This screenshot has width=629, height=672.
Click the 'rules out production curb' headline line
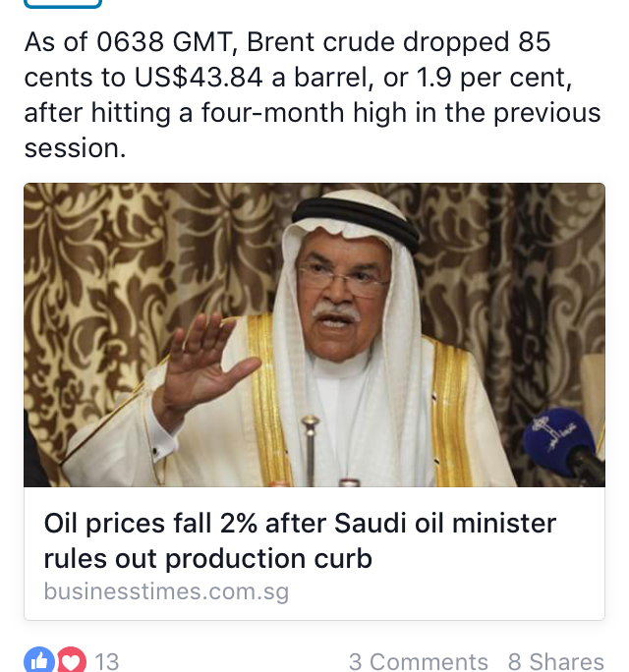pyautogui.click(x=208, y=559)
